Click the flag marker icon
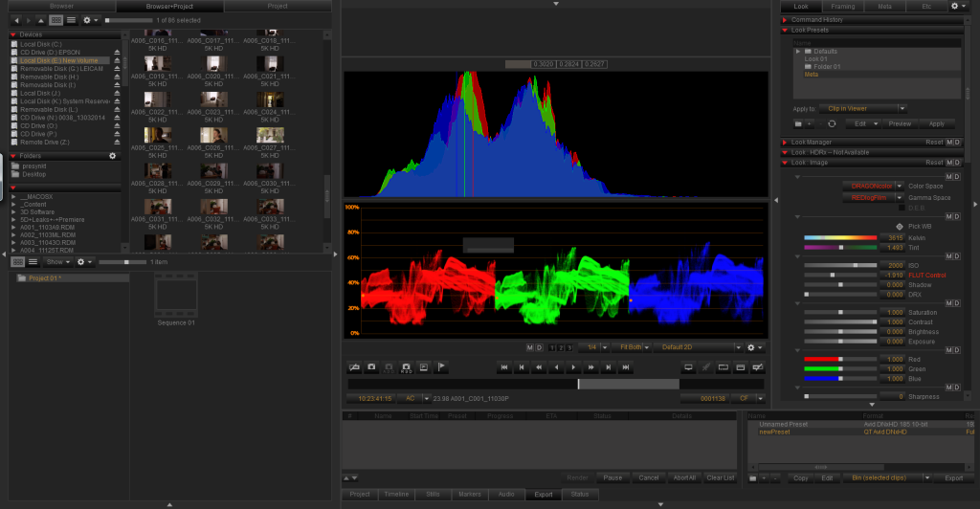The image size is (980, 509). pos(440,367)
